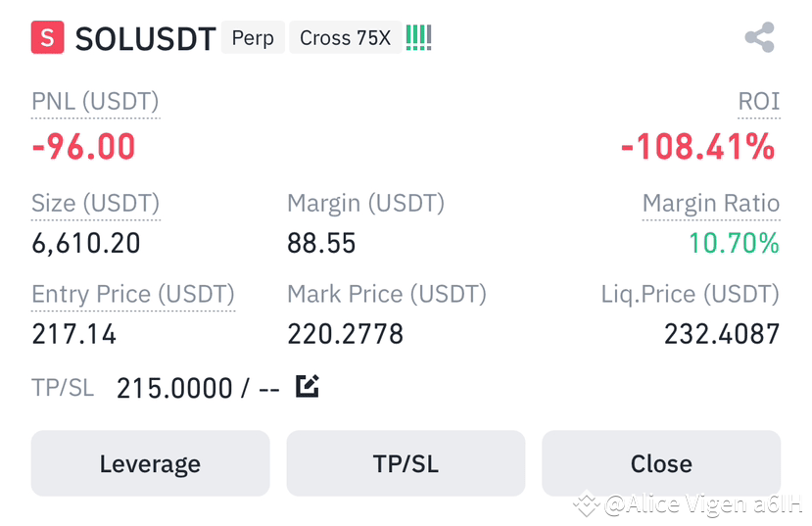Tap the -108.41% ROI value
Image resolution: width=812 pixels, height=526 pixels.
(x=698, y=147)
